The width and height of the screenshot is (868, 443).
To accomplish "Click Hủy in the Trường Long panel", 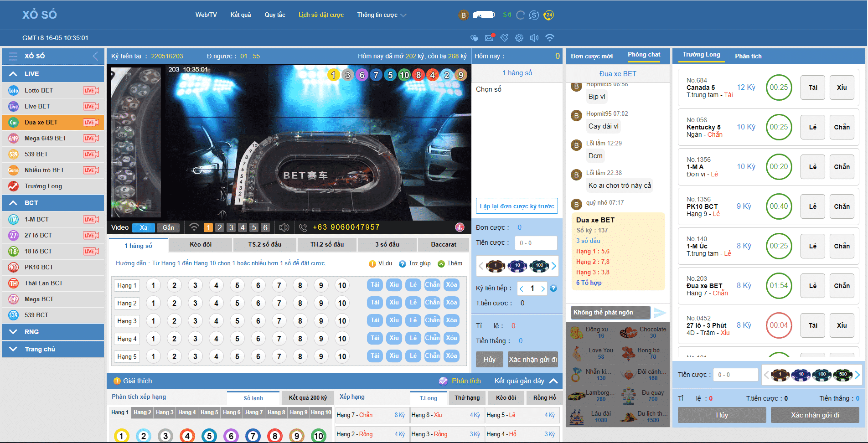I will (722, 415).
